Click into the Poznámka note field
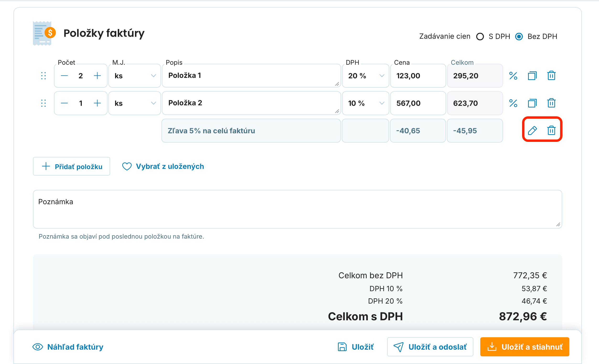The image size is (599, 364). (x=297, y=209)
